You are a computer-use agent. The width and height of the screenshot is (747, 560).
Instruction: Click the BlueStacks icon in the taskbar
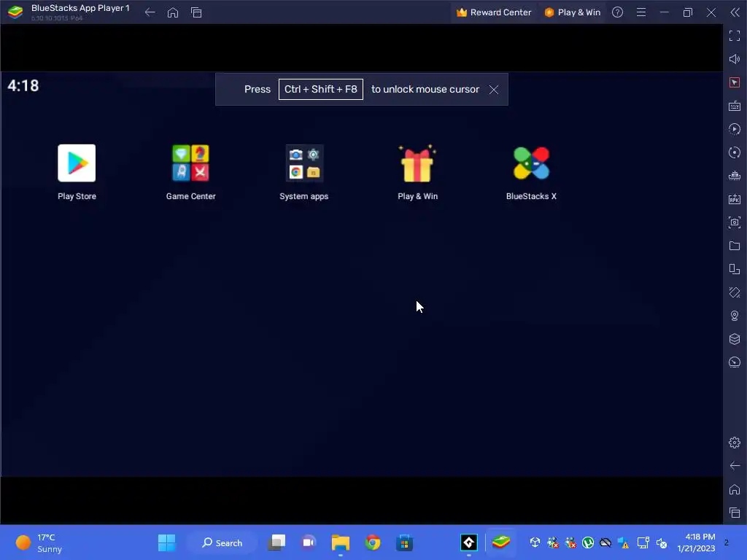(x=501, y=542)
